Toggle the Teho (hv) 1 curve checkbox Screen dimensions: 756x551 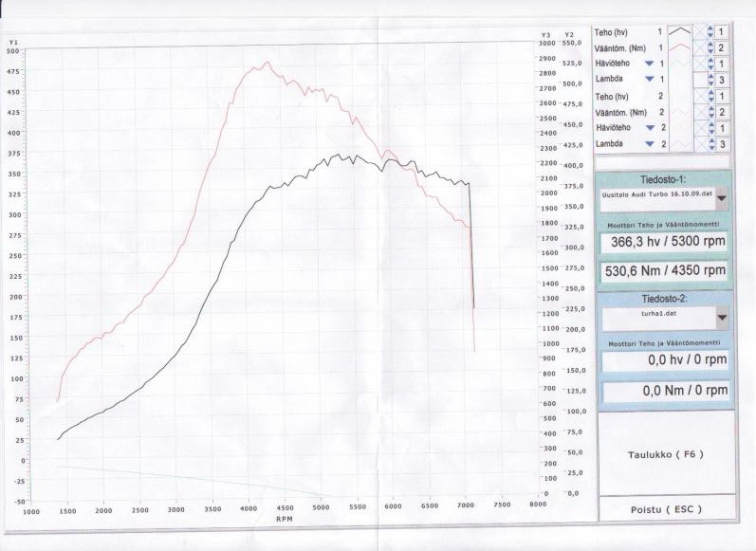[702, 31]
